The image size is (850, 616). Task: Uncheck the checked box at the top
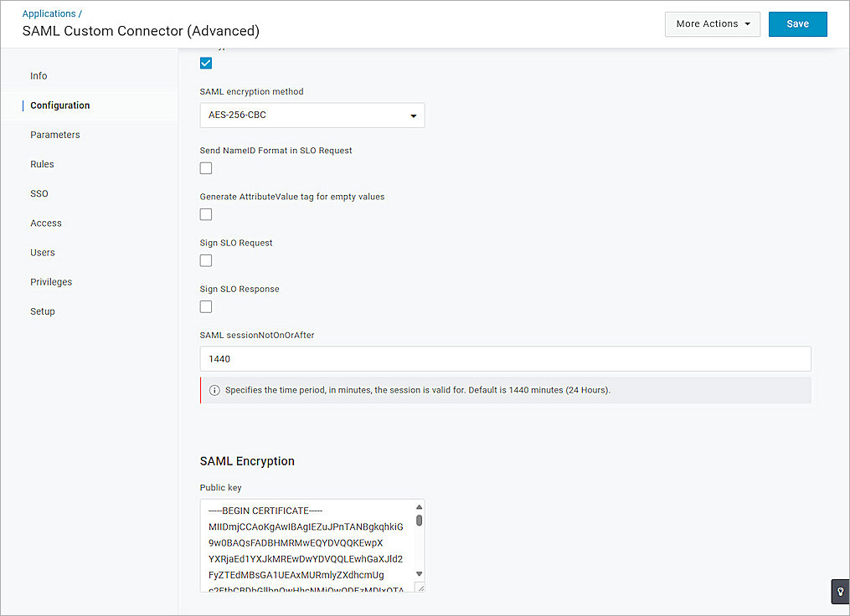tap(205, 62)
